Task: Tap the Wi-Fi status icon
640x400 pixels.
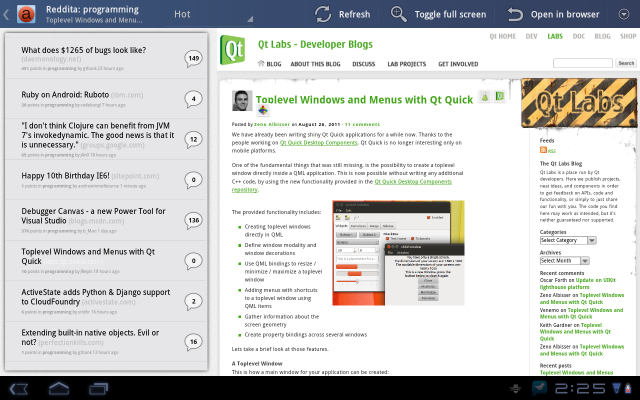Action: tap(616, 388)
